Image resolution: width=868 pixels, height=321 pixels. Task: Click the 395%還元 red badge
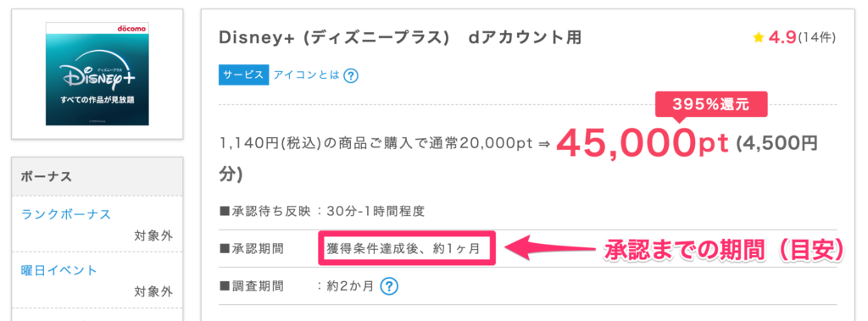coord(712,104)
